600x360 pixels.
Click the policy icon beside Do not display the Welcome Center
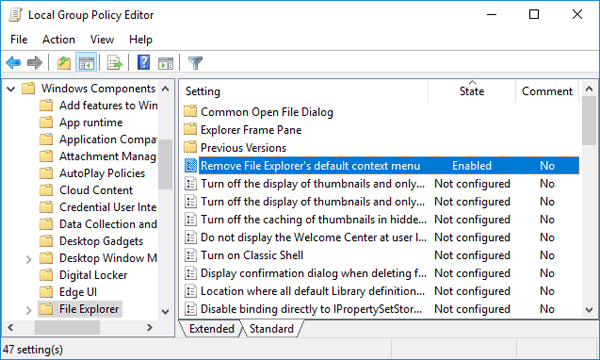click(191, 237)
